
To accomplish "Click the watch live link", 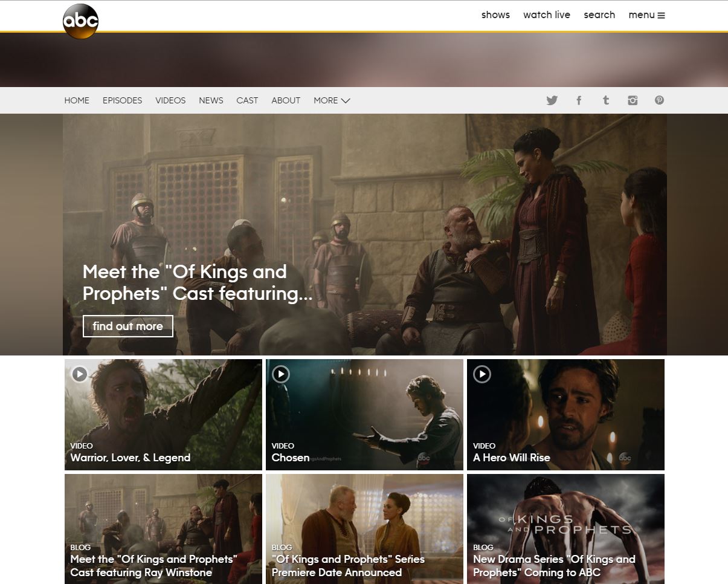I will [547, 15].
